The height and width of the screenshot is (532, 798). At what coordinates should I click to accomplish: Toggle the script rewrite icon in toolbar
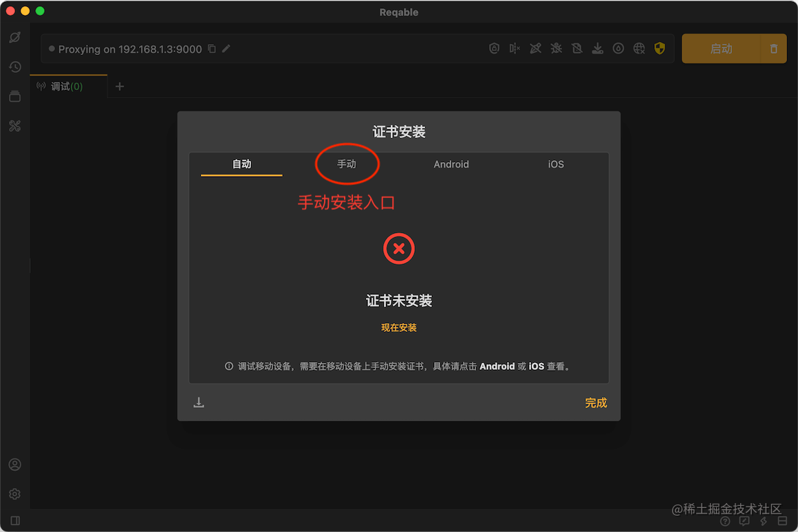[x=576, y=48]
